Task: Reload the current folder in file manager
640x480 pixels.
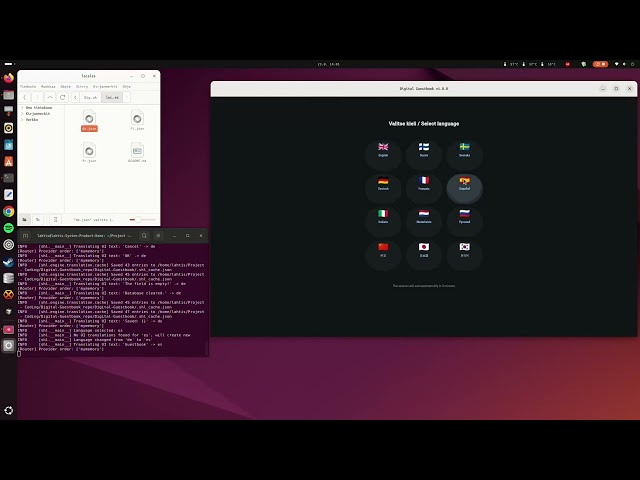Action: [x=62, y=97]
